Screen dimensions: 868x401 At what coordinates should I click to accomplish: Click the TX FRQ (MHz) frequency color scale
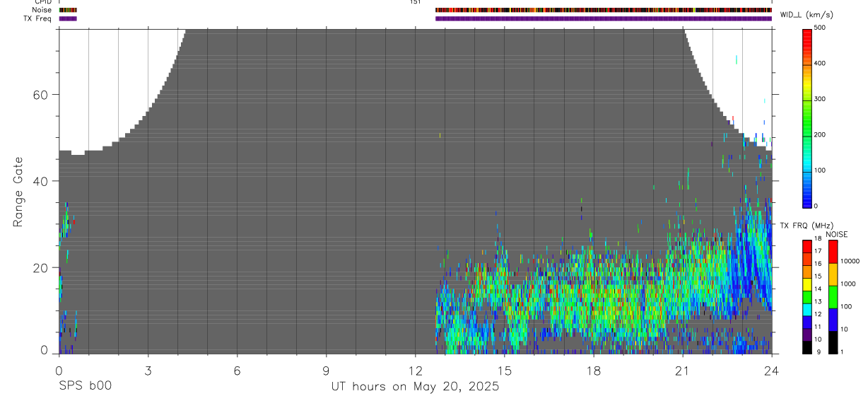(x=807, y=296)
